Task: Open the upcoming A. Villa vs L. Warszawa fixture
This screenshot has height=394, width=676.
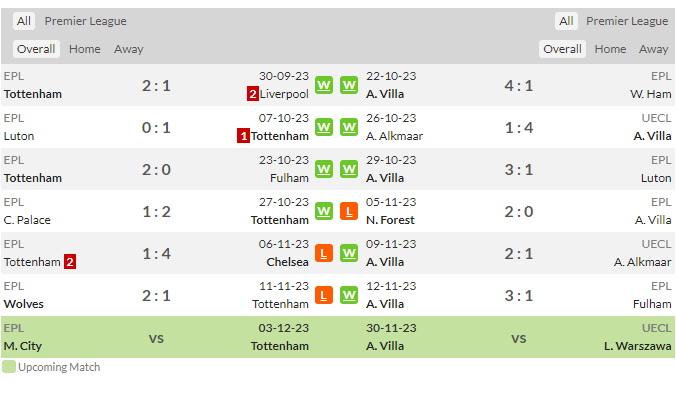Action: coord(519,337)
